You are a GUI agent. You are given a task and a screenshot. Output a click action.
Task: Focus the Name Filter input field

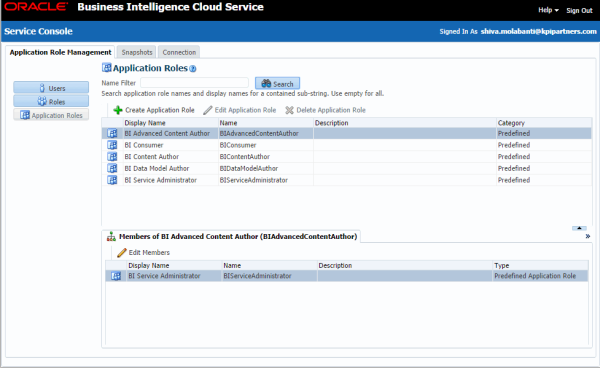194,83
